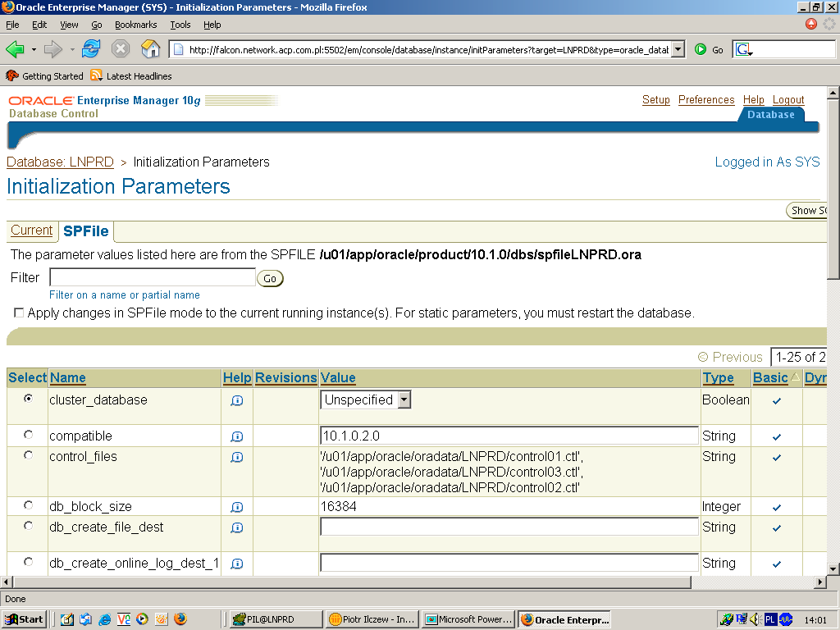
Task: Click the Logout link
Action: (x=788, y=99)
